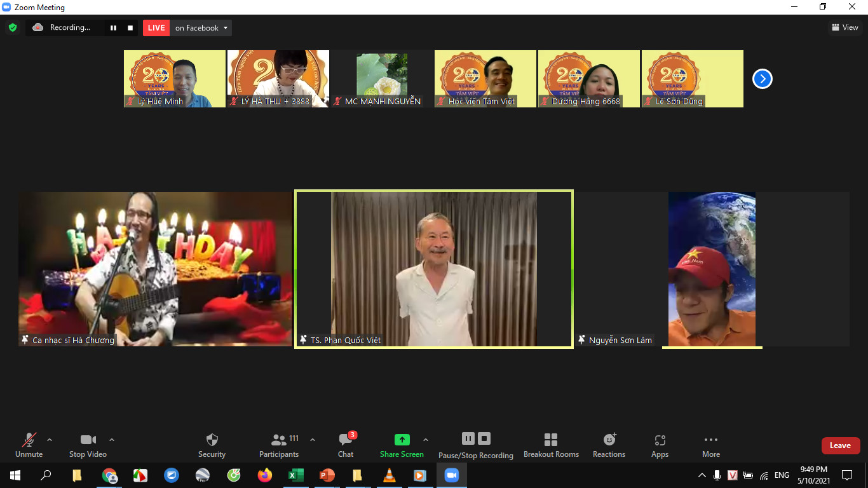Select Học viện Tâm Việt thumbnail
Screen dimensions: 868x488
(485, 79)
